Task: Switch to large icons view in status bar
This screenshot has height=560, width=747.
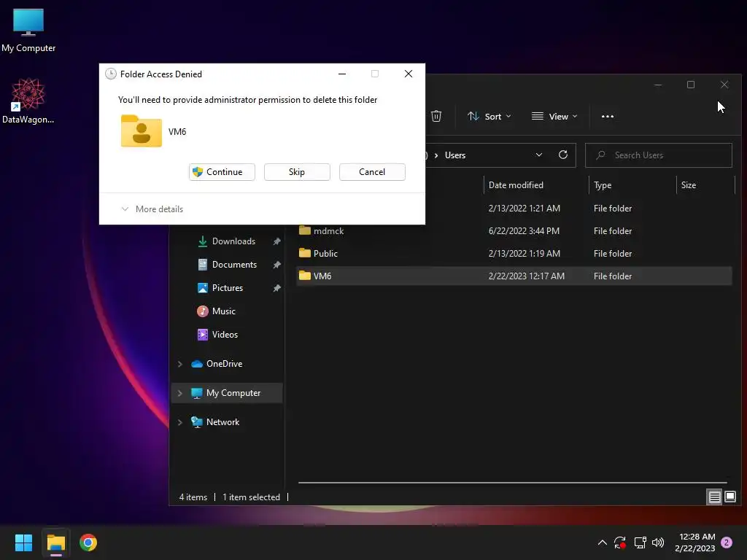Action: pyautogui.click(x=729, y=497)
